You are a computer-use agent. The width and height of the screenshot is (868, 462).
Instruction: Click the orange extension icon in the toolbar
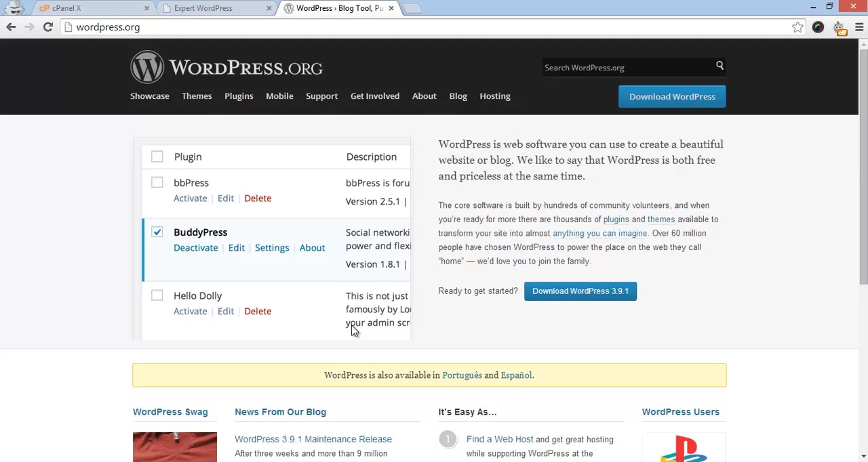[840, 28]
